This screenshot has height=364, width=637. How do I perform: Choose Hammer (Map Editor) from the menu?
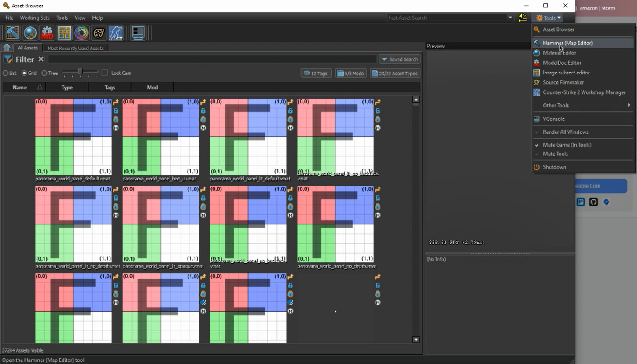(583, 43)
